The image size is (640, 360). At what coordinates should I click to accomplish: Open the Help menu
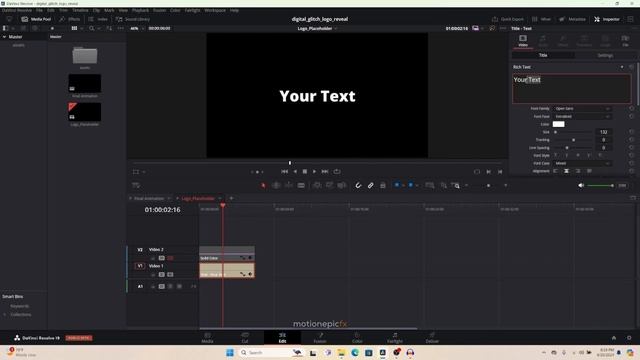[x=234, y=10]
